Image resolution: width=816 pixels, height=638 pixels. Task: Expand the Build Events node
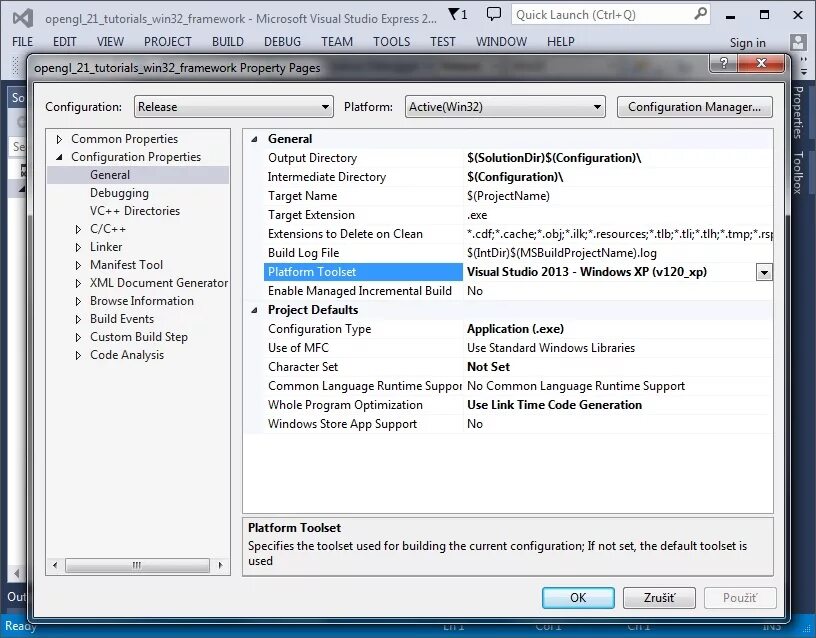click(x=78, y=319)
